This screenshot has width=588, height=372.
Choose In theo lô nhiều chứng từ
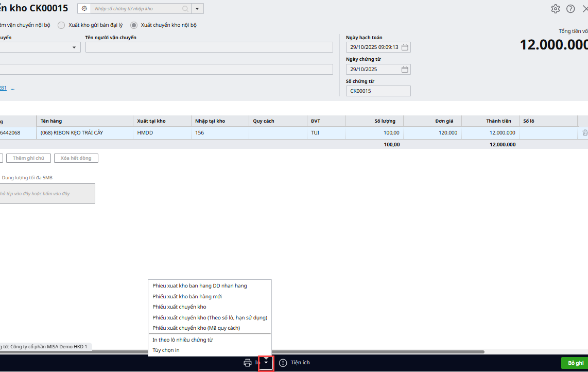pos(182,340)
